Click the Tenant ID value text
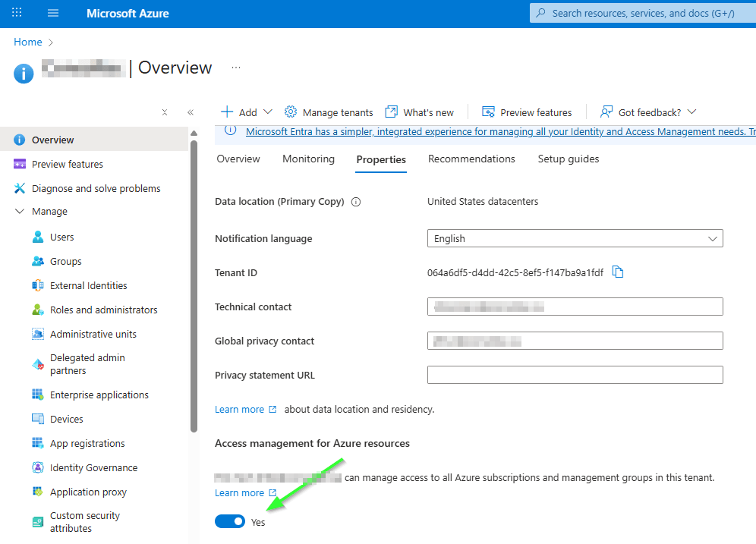The image size is (756, 544). pos(515,272)
